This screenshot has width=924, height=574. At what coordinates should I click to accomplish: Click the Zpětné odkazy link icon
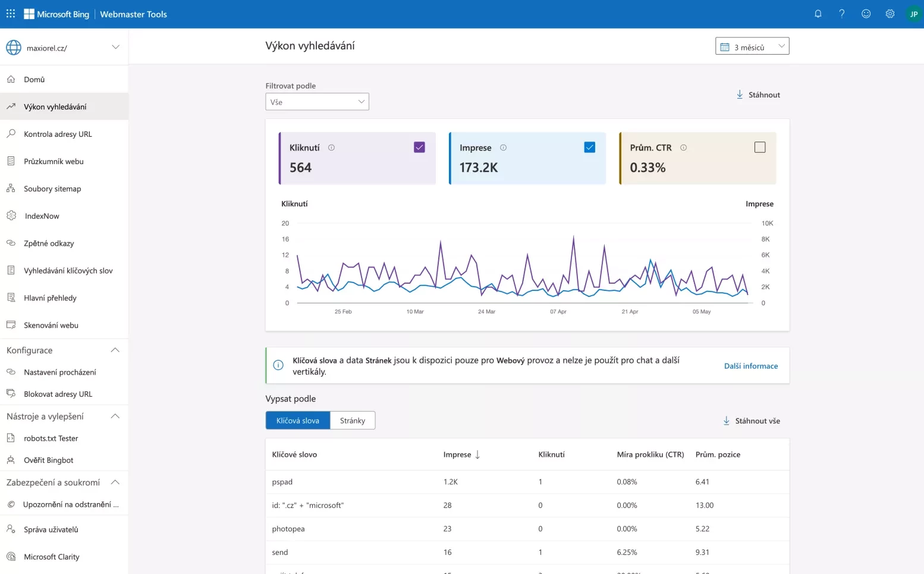coord(11,243)
